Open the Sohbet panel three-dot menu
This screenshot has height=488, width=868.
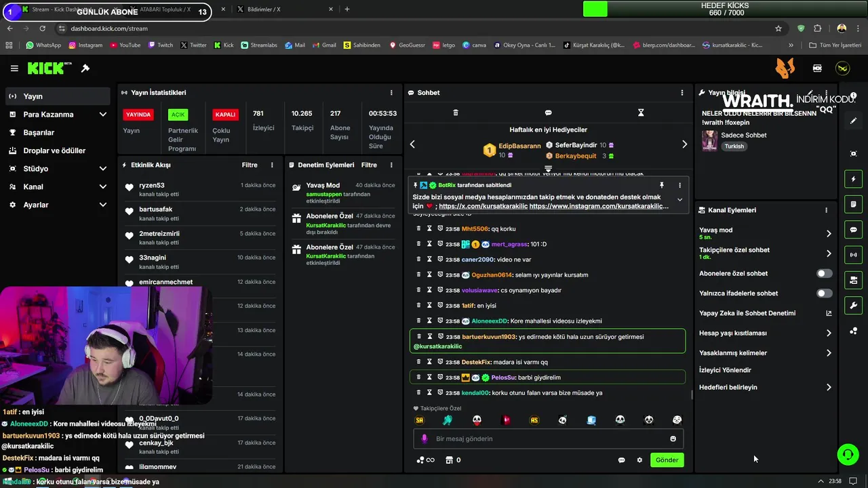[x=682, y=93]
